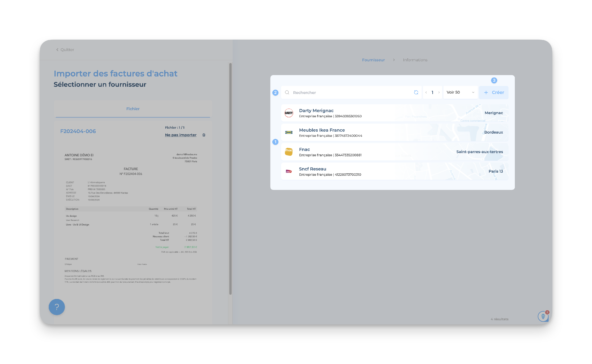Click the Rechercher search field
592x364 pixels.
pyautogui.click(x=349, y=92)
